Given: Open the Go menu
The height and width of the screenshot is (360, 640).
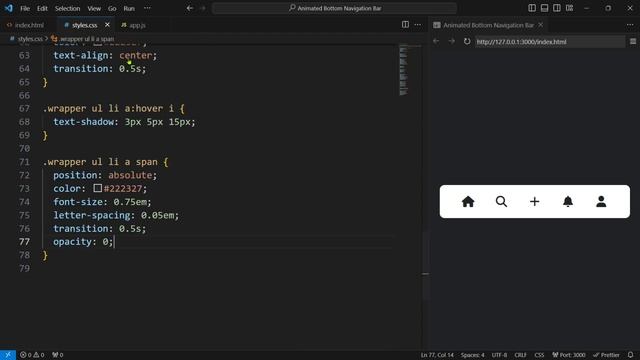Looking at the screenshot, I should tap(112, 8).
